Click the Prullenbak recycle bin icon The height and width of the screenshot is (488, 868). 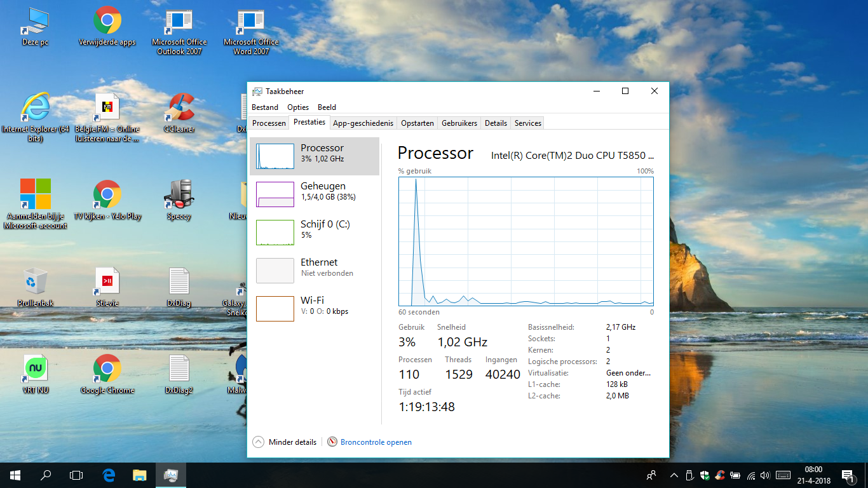[35, 281]
